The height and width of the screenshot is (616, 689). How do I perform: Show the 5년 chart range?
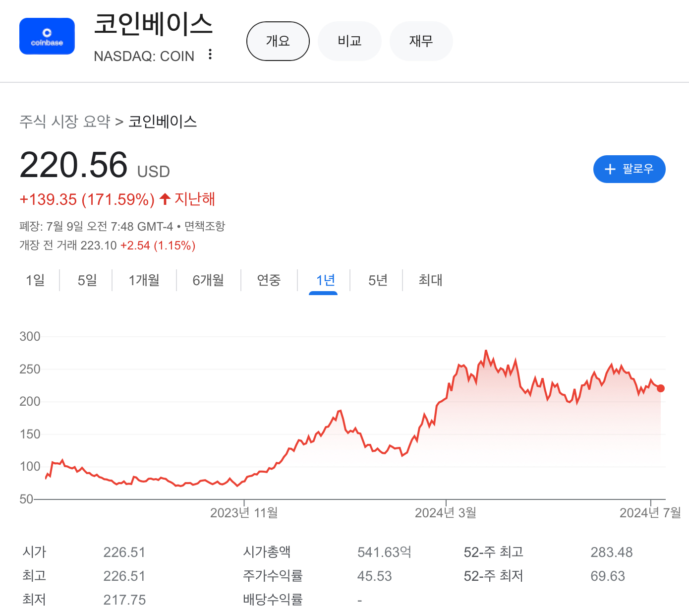(378, 280)
